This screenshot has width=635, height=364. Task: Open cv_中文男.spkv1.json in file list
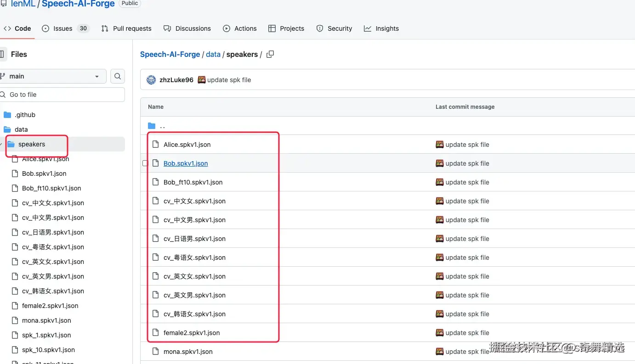194,220
